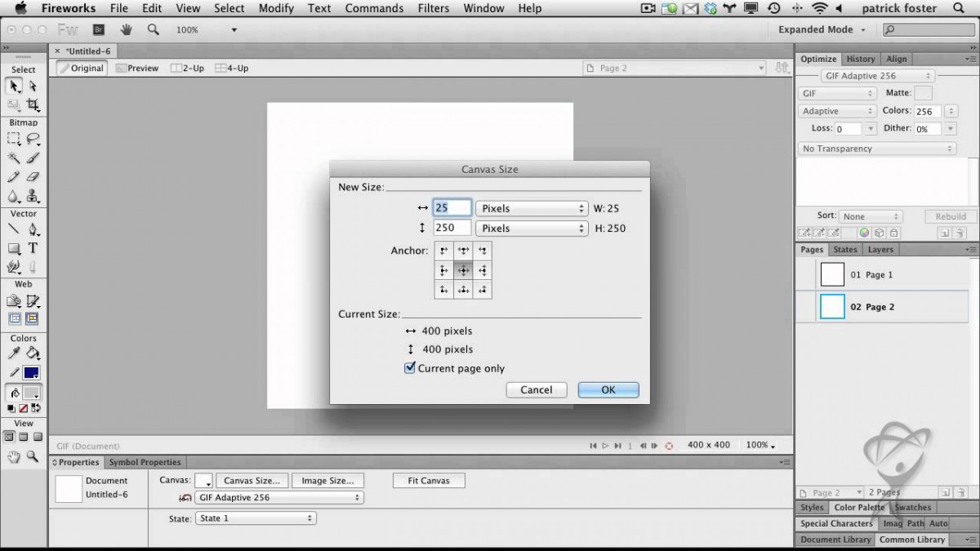
Task: Switch to the Preview tab
Action: click(x=137, y=69)
